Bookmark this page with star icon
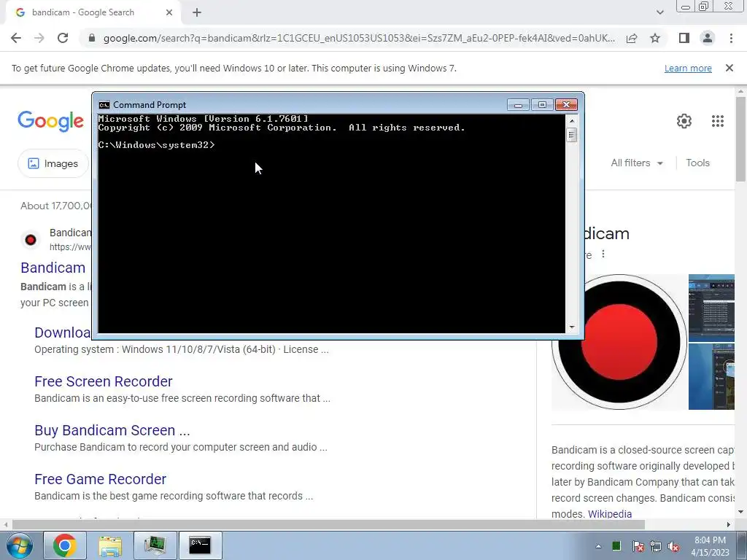Image resolution: width=747 pixels, height=560 pixels. pos(655,38)
